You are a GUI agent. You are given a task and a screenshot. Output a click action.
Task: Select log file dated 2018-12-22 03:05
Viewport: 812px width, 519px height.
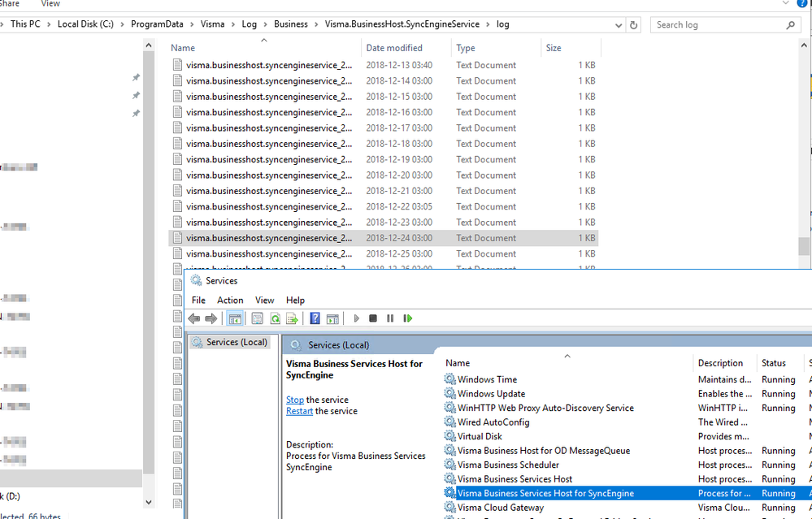[383, 206]
